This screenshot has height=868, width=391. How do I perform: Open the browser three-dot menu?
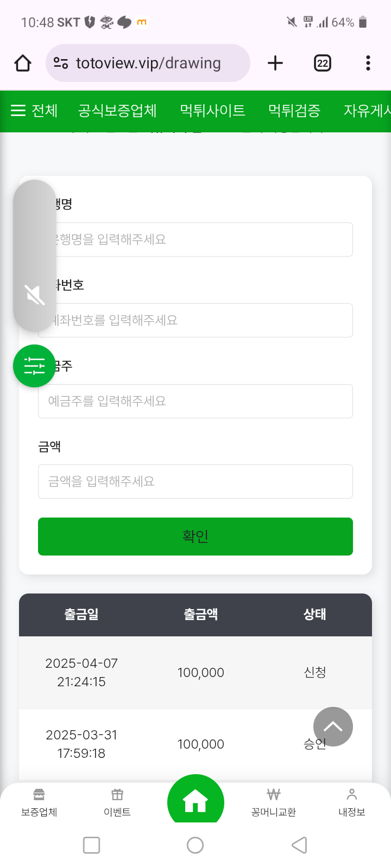pos(368,63)
